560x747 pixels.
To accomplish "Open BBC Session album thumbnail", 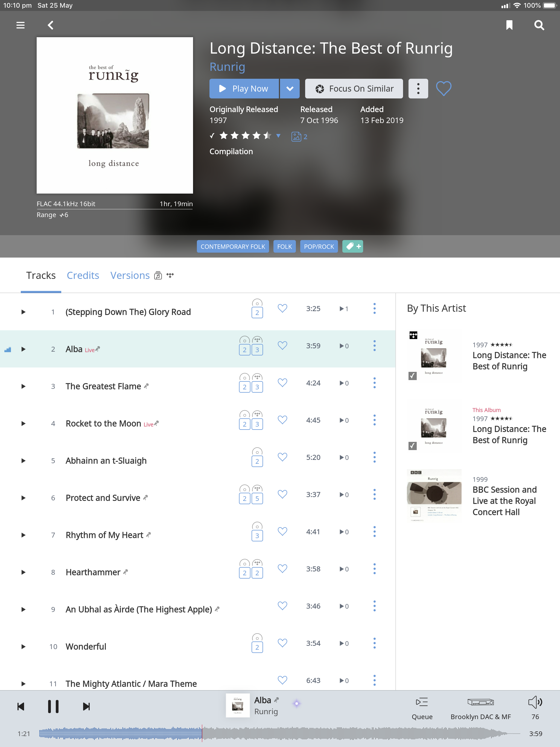I will click(434, 495).
